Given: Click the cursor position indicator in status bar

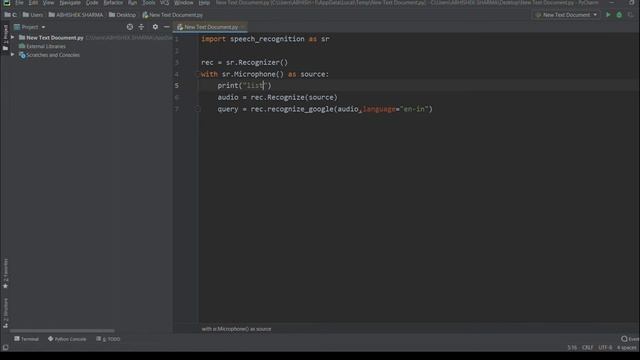Looking at the screenshot, I should click(x=572, y=348).
